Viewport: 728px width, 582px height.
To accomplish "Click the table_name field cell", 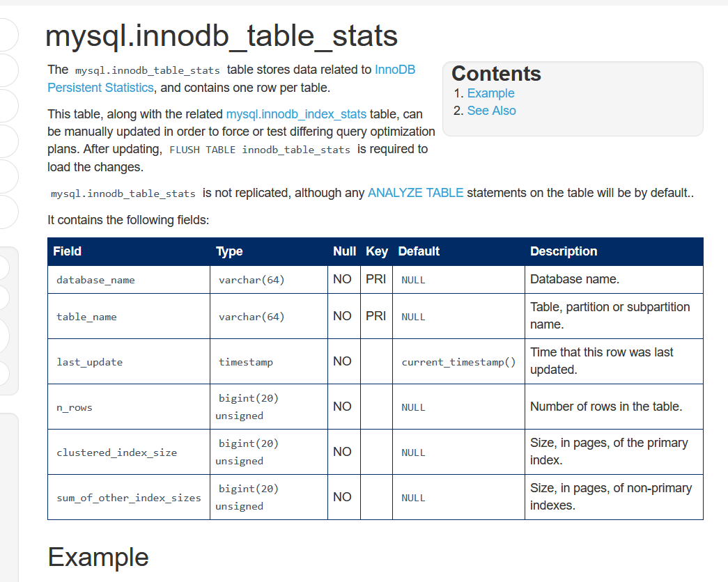I will click(87, 317).
